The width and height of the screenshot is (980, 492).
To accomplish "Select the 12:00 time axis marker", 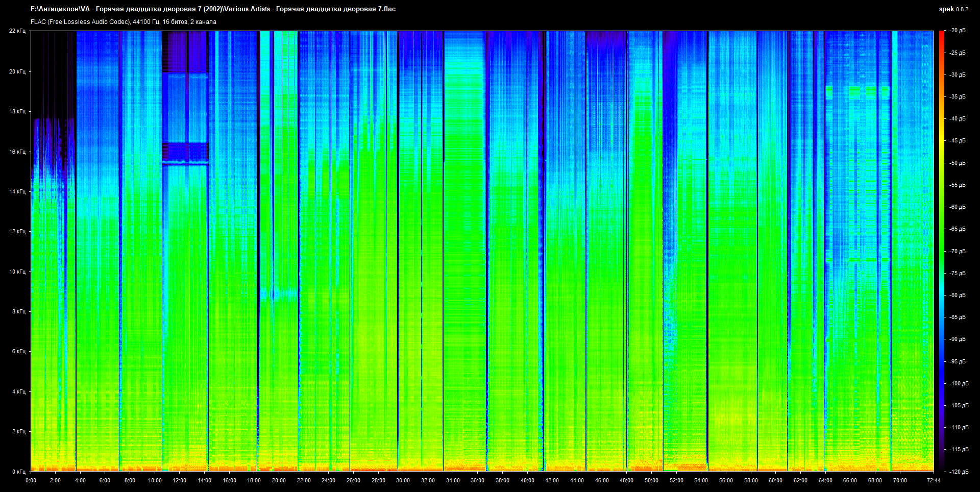I will 180,480.
